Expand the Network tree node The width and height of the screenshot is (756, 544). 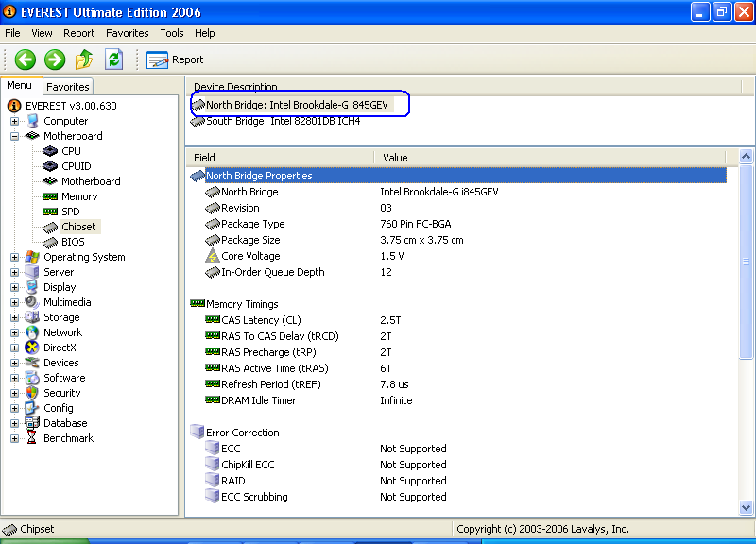click(x=14, y=332)
